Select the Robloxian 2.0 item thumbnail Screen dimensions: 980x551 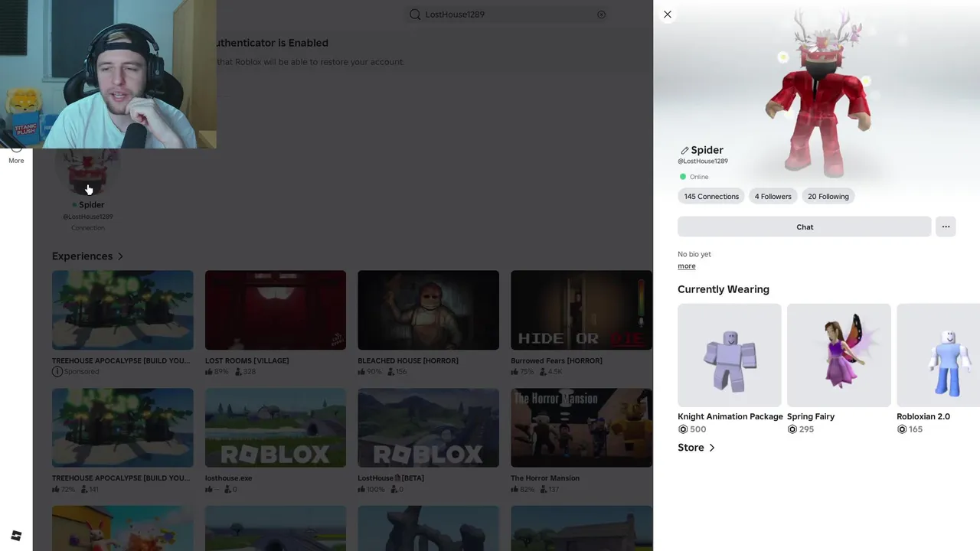click(938, 355)
